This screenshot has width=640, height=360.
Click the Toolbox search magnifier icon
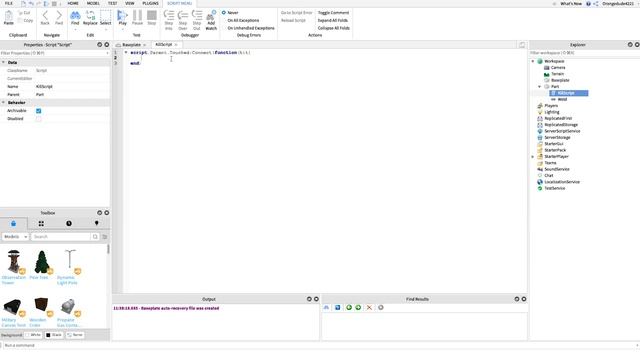click(x=95, y=237)
